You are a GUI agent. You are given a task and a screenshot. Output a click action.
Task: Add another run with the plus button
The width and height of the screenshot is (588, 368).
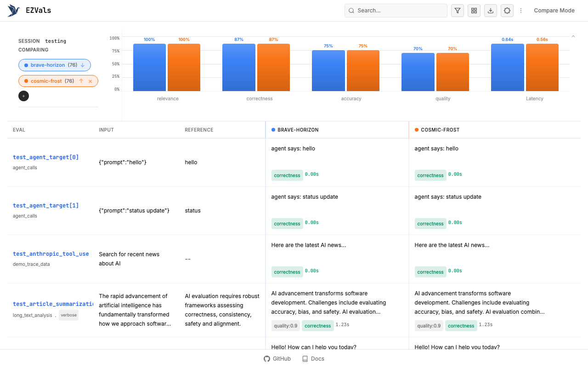(23, 96)
